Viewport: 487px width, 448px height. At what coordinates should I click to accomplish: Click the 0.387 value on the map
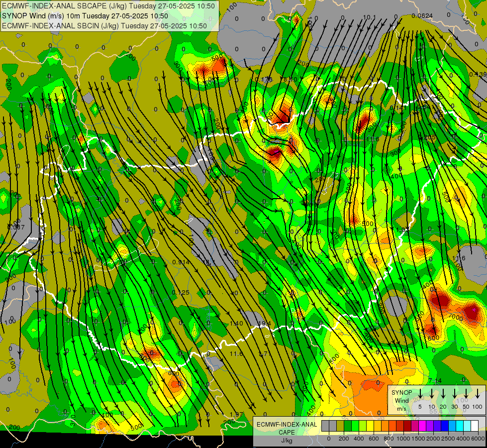15,227
